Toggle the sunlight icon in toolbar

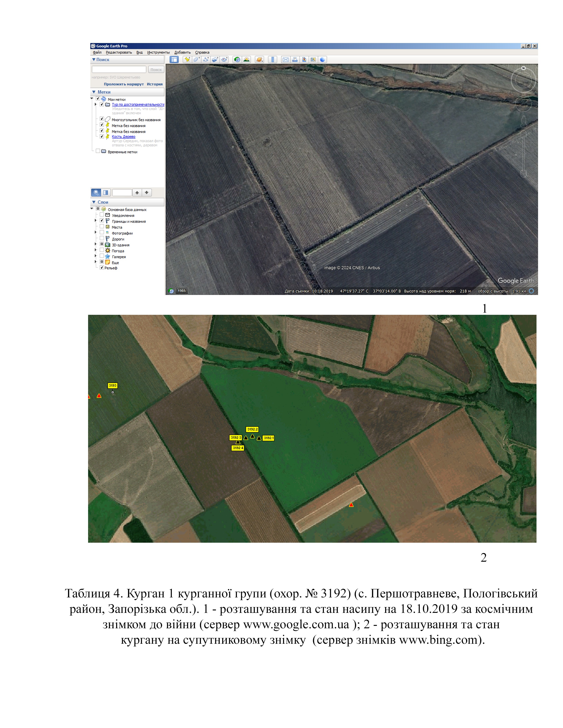[246, 60]
